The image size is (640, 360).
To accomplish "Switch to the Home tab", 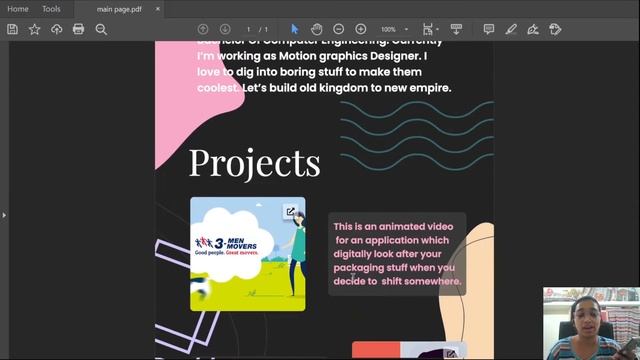I will coord(18,9).
